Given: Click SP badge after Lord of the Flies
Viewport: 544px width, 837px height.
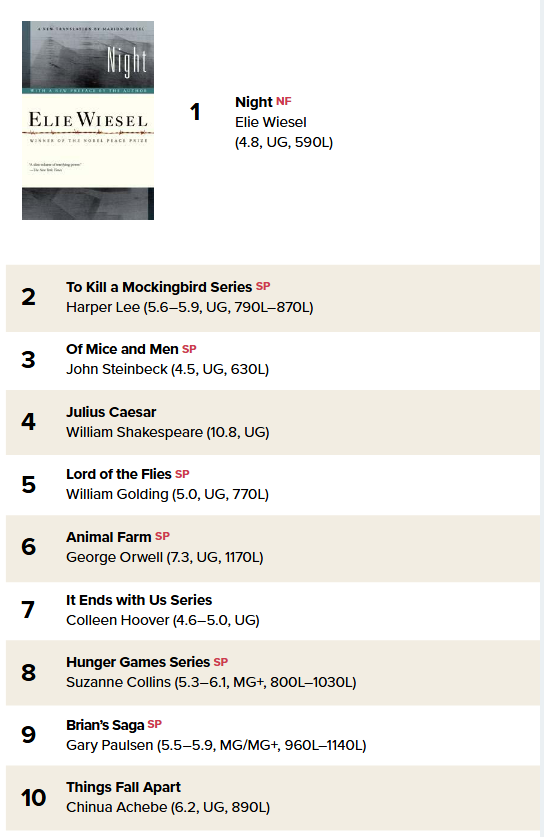Looking at the screenshot, I should pyautogui.click(x=182, y=473).
